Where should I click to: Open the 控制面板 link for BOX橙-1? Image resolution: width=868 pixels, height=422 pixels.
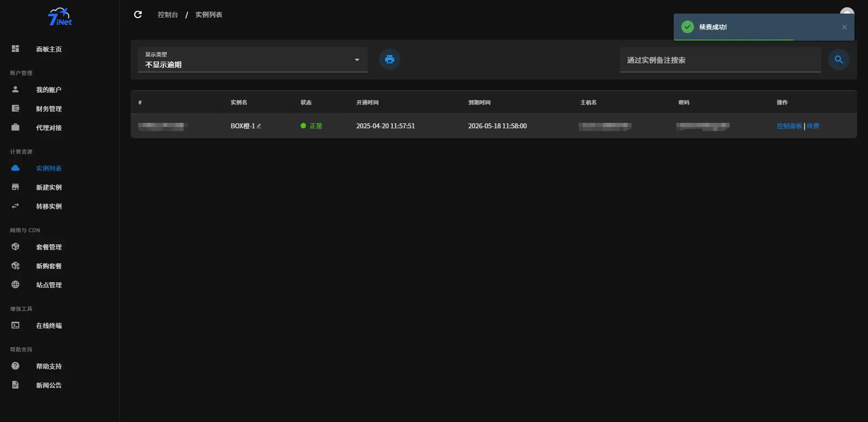(x=789, y=126)
